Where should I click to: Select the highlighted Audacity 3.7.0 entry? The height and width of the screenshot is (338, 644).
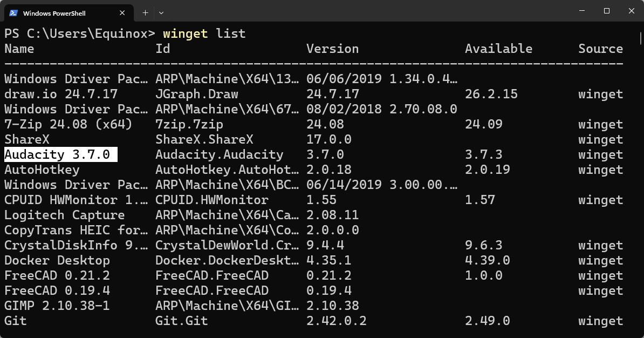[59, 154]
